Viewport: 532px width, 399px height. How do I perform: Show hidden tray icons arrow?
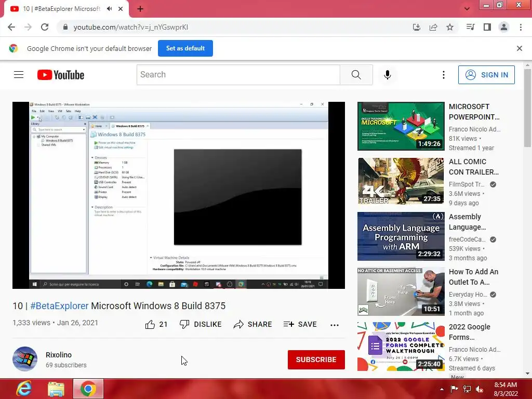pyautogui.click(x=442, y=389)
